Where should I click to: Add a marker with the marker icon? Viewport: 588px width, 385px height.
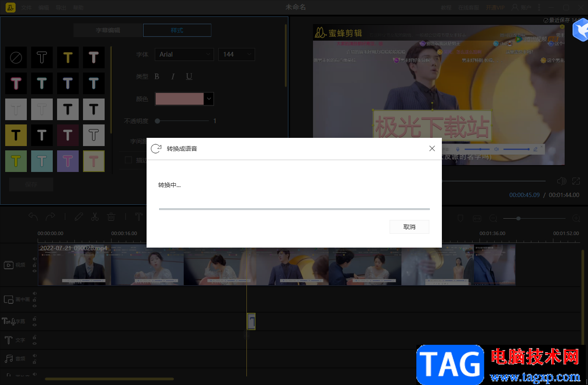(461, 219)
